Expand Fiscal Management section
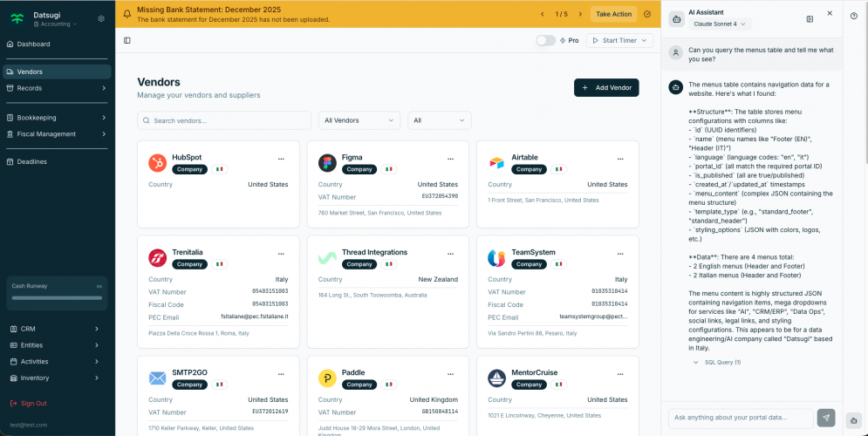Viewport: 868px width, 436px height. pyautogui.click(x=57, y=134)
